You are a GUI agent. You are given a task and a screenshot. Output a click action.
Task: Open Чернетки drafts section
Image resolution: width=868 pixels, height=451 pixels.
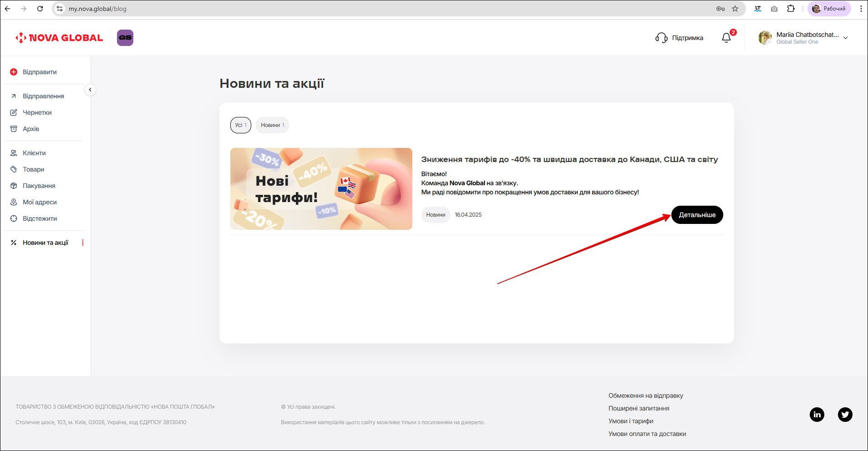click(x=37, y=112)
